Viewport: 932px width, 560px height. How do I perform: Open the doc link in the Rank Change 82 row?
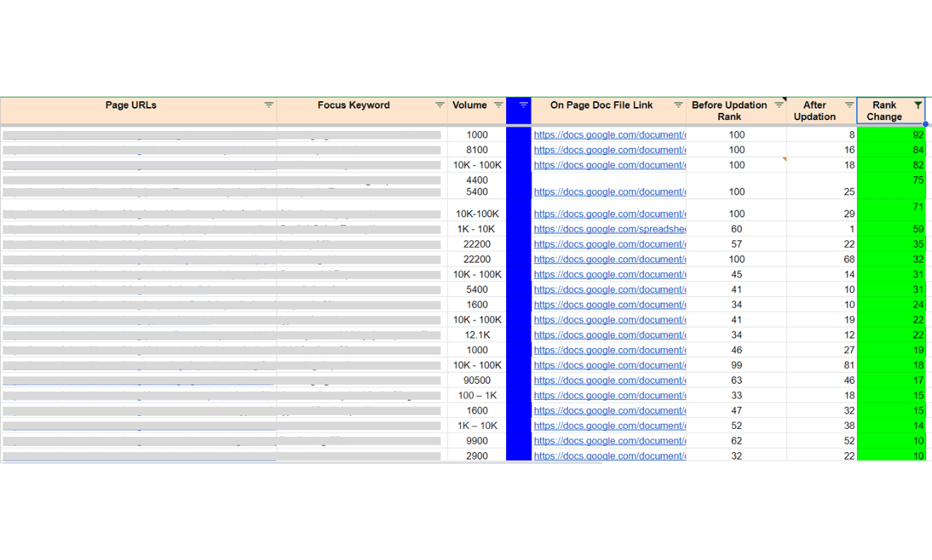point(609,165)
